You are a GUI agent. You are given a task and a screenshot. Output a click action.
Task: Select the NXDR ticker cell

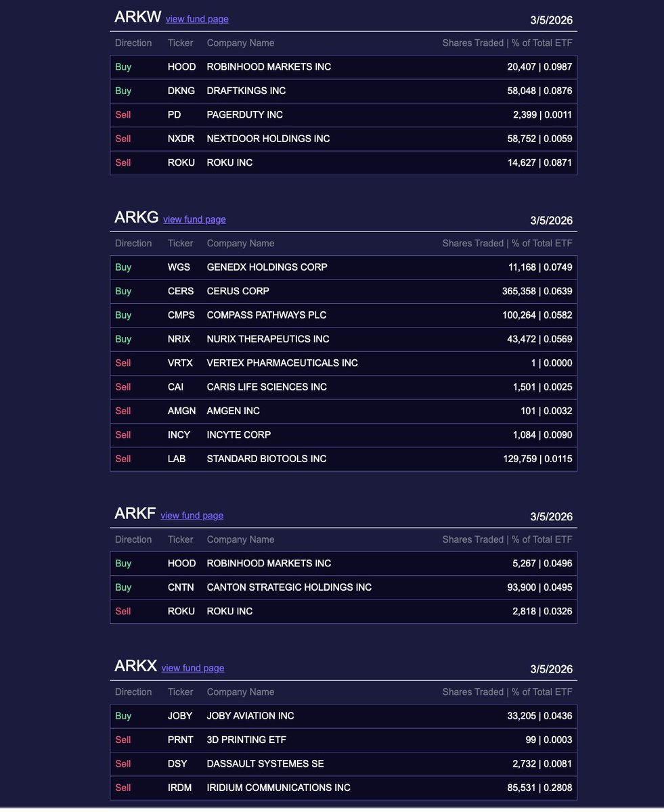[181, 139]
